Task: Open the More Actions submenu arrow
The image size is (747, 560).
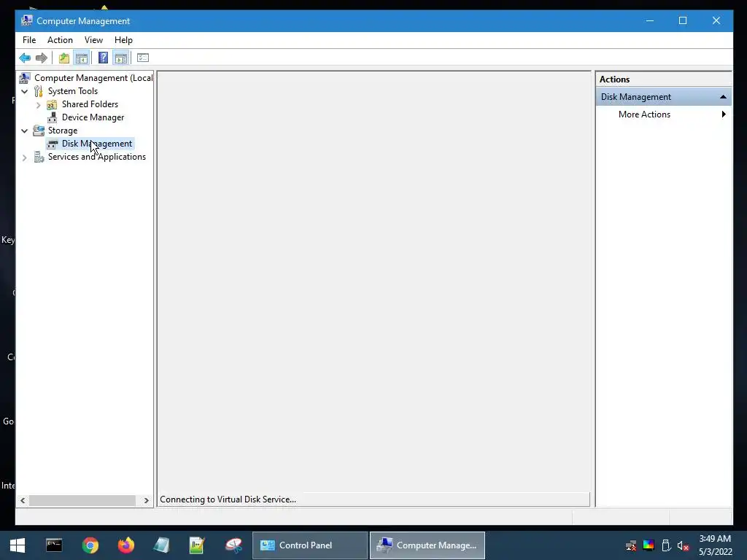Action: pyautogui.click(x=723, y=114)
